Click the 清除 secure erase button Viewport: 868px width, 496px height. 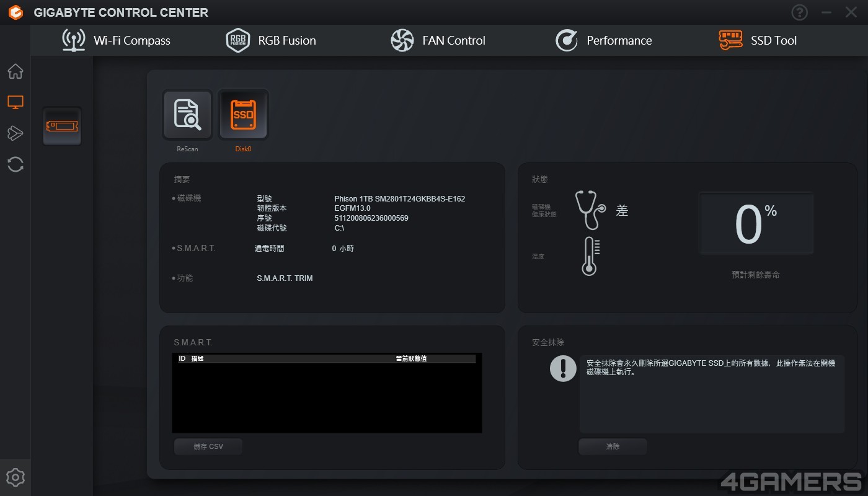tap(613, 446)
